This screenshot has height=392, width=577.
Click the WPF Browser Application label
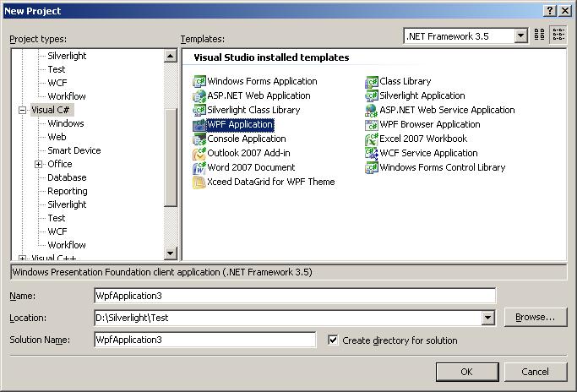pos(430,124)
